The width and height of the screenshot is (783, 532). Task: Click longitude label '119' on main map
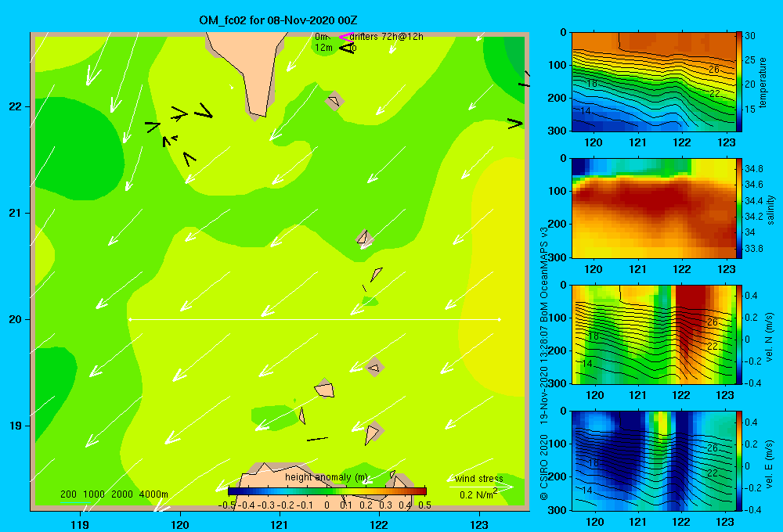point(81,524)
